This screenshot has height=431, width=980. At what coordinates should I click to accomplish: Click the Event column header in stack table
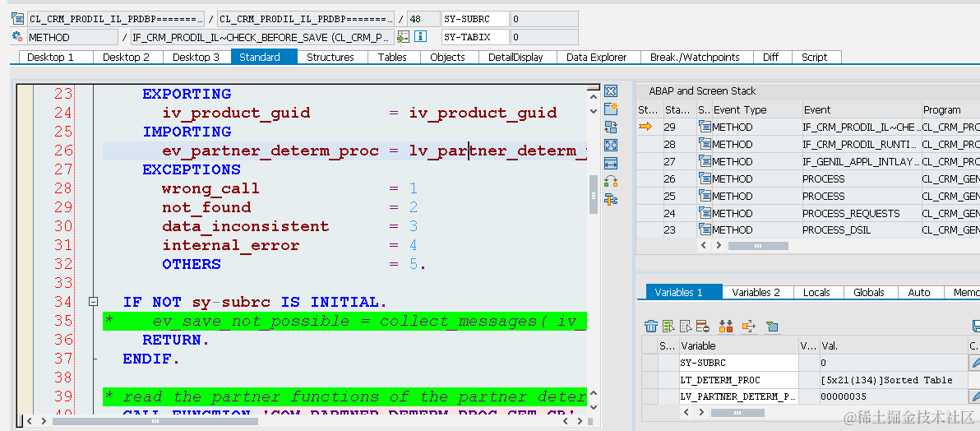[862, 109]
